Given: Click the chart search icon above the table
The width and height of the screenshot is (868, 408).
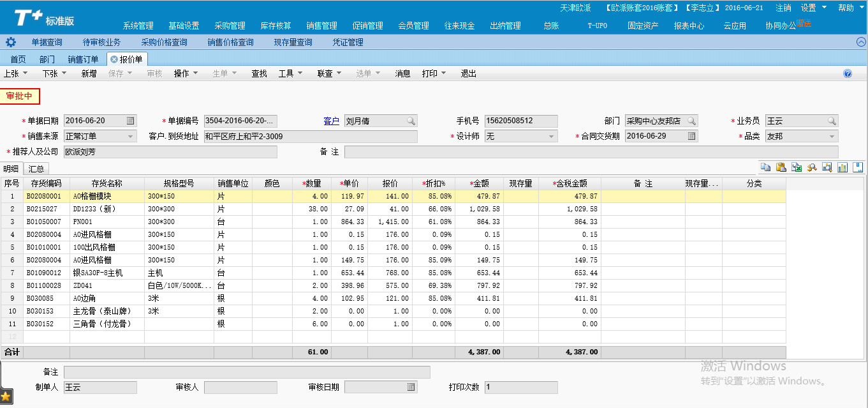Looking at the screenshot, I should pos(827,167).
